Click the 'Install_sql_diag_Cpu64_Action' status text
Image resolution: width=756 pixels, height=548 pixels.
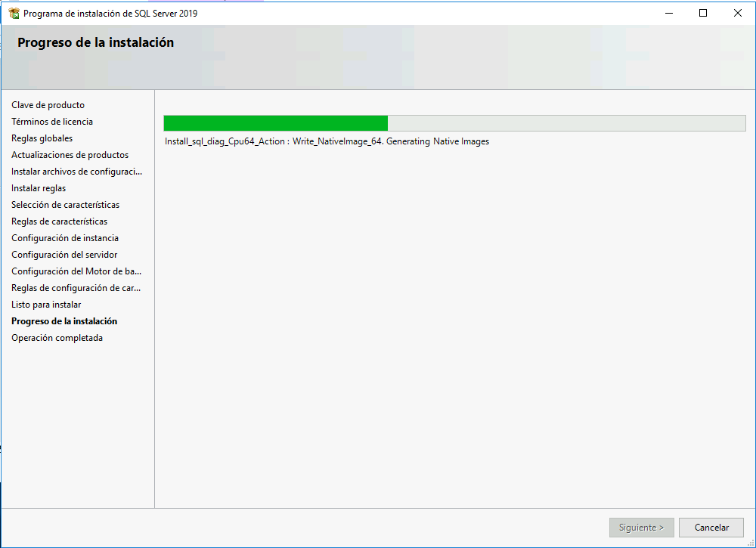(327, 141)
